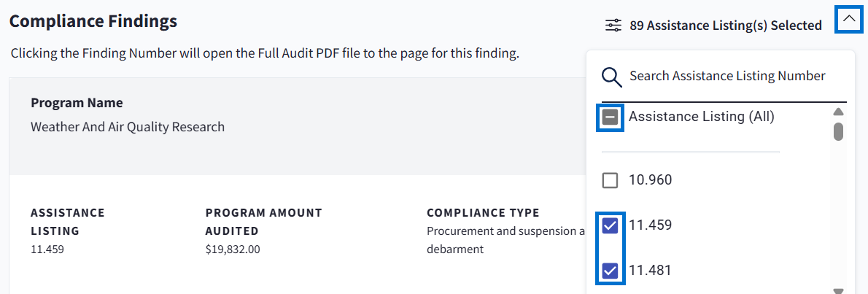Click the '89 Assistance Listing(s) Selected' label
Screen dimensions: 868x294
point(725,26)
